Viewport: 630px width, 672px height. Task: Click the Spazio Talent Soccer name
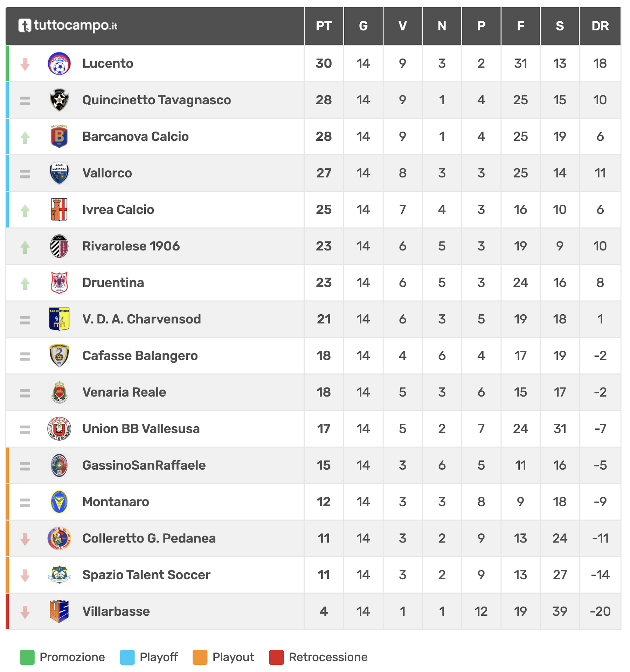(x=146, y=575)
